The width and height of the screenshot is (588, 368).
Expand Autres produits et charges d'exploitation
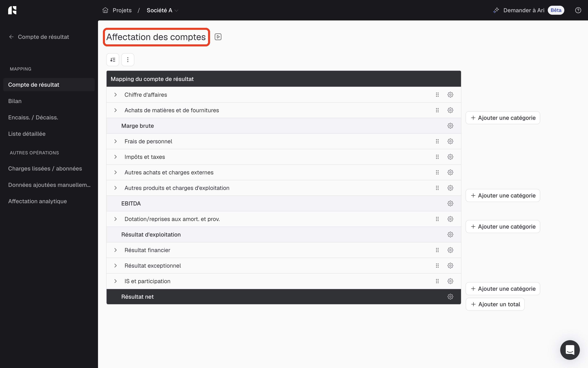pos(116,188)
